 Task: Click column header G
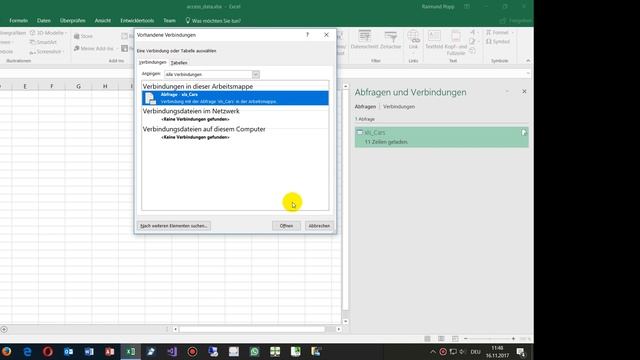pos(78,86)
